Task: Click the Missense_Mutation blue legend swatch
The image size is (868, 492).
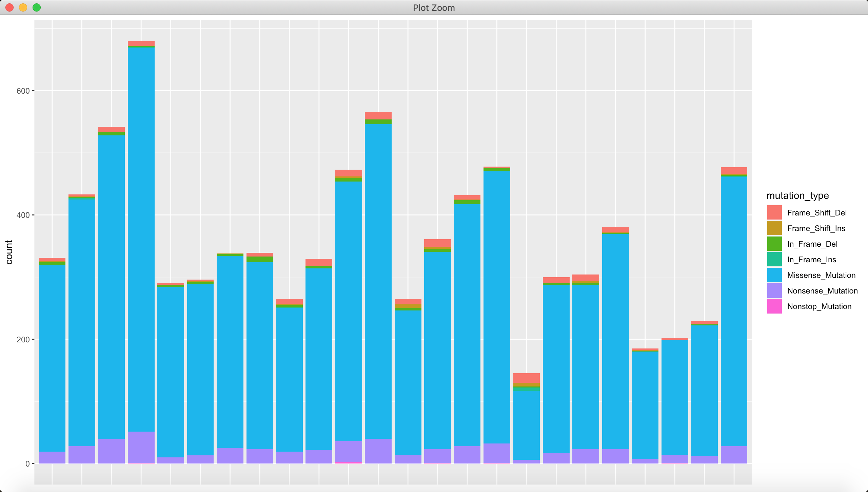Action: tap(774, 275)
